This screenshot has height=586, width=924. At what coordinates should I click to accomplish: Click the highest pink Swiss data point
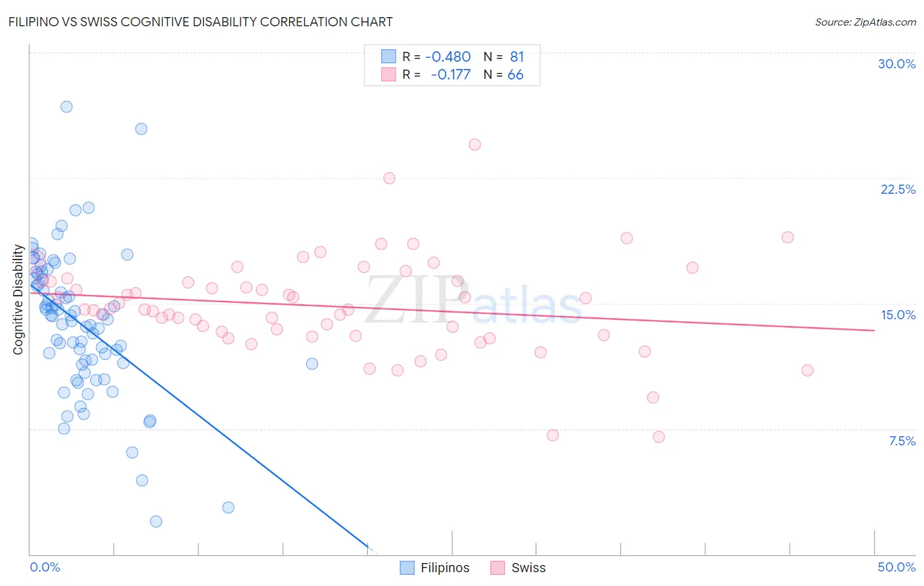coord(474,145)
